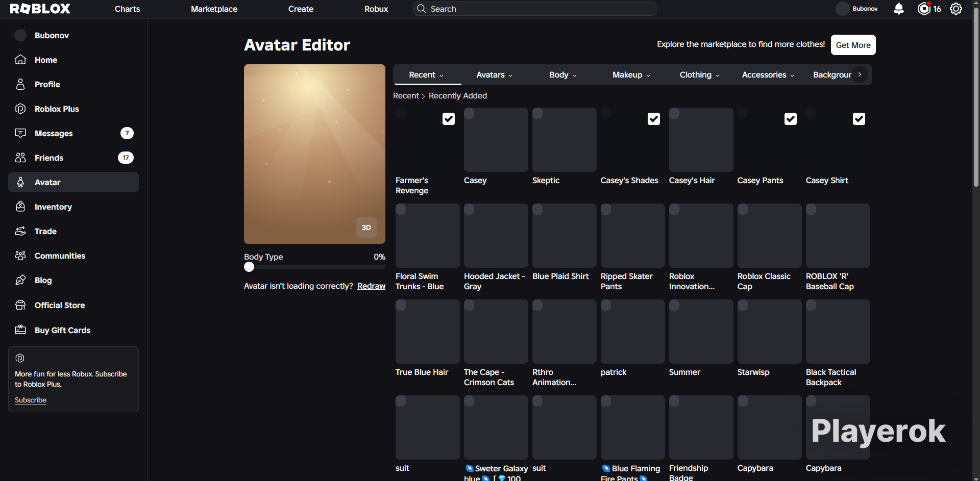Click the Messages unread count badge
This screenshot has width=980, height=481.
click(127, 133)
